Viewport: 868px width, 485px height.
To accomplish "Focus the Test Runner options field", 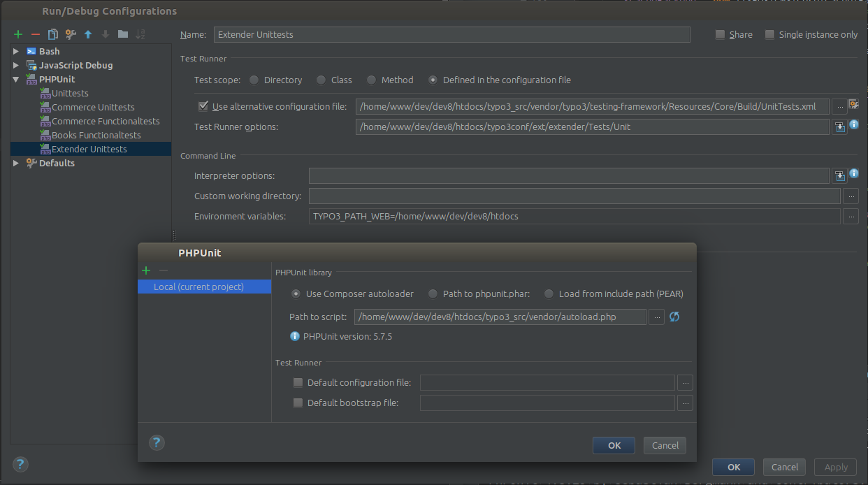I will (x=593, y=126).
